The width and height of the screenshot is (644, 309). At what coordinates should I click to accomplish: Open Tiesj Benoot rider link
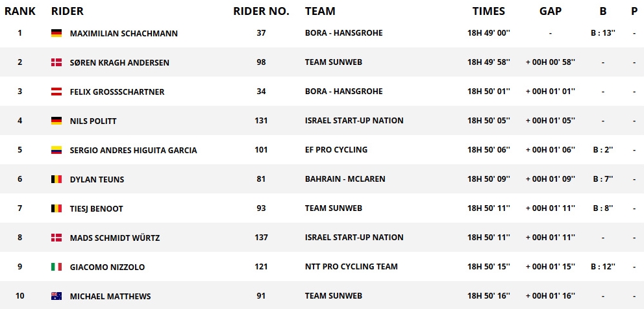tap(97, 209)
